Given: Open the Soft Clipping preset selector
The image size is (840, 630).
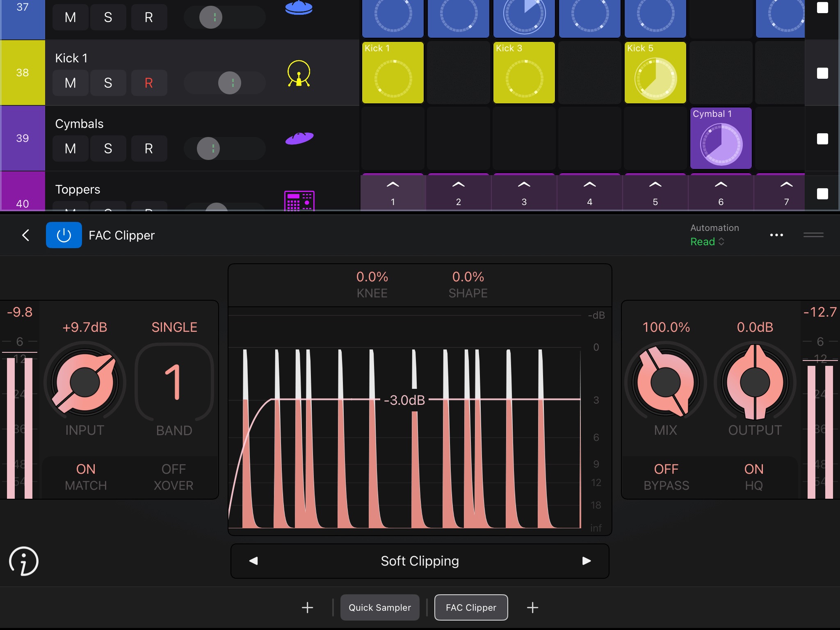Looking at the screenshot, I should 420,561.
